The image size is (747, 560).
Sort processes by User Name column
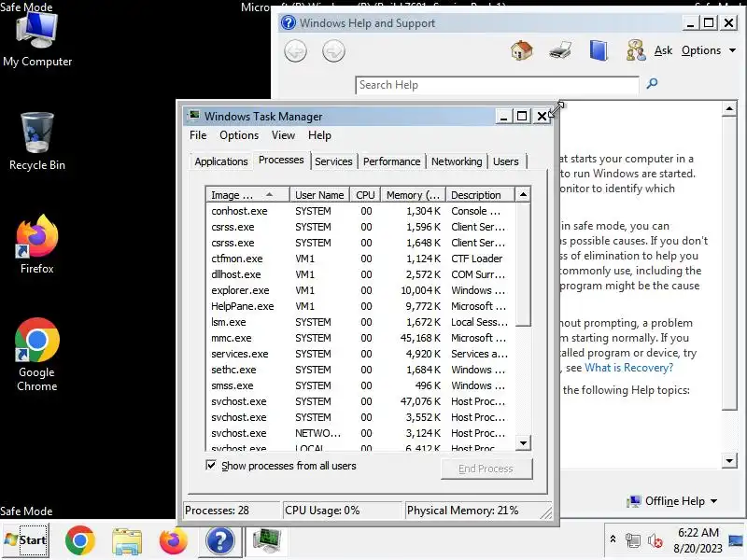319,195
